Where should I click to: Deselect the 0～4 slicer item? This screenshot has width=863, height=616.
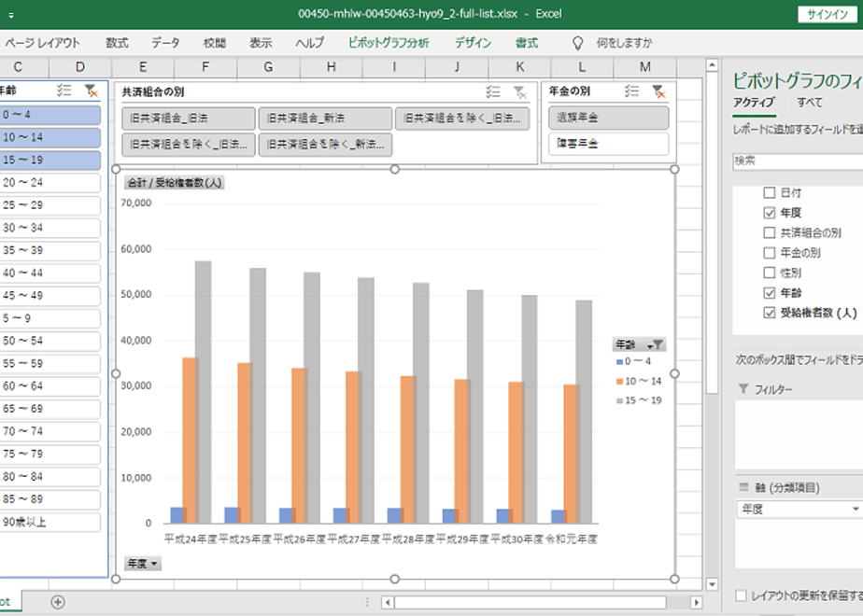point(50,115)
